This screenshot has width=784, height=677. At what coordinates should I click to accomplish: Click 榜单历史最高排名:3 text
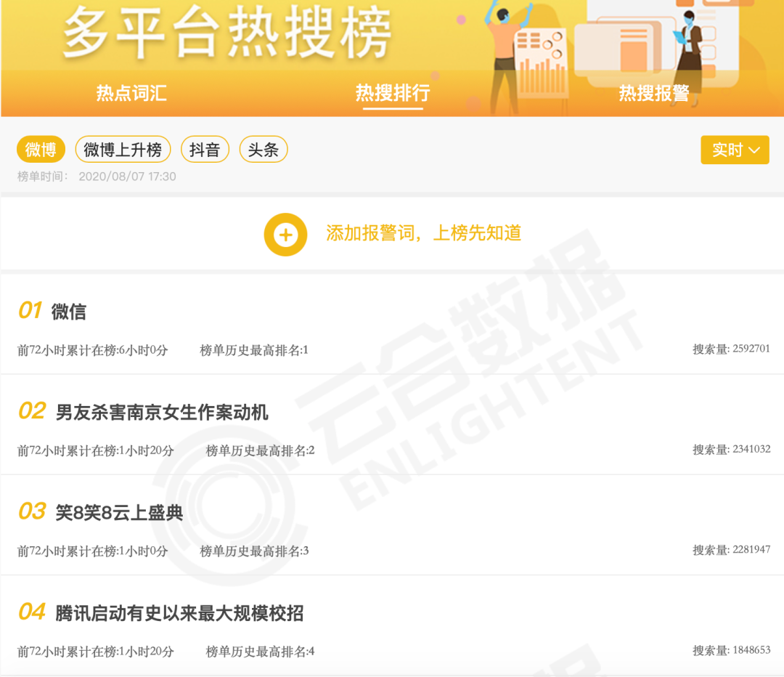(254, 551)
